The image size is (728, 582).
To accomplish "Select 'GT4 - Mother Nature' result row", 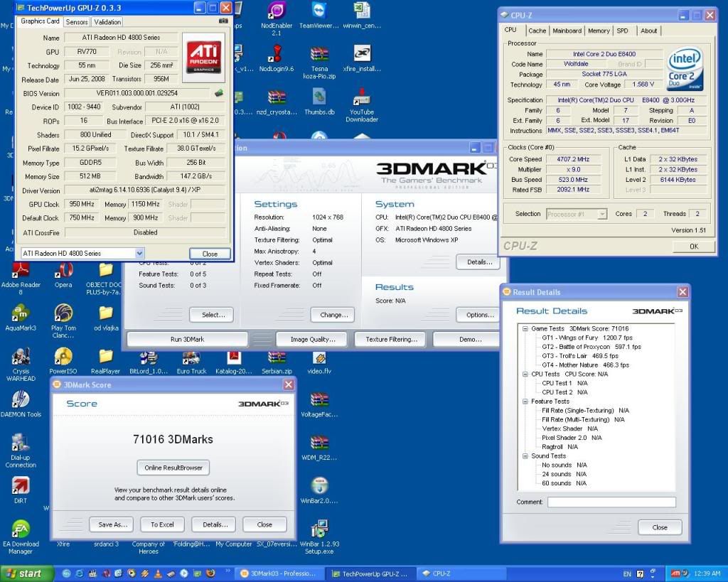I will coord(586,365).
